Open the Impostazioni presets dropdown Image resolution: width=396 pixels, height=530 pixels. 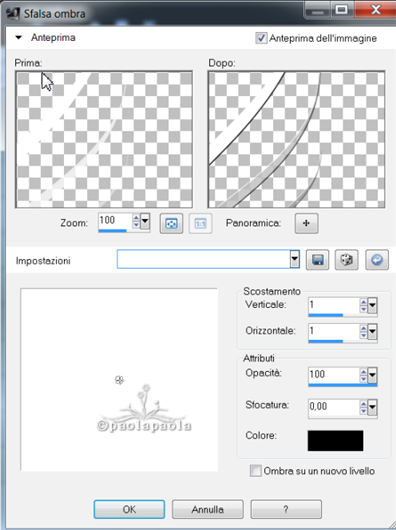click(x=295, y=259)
